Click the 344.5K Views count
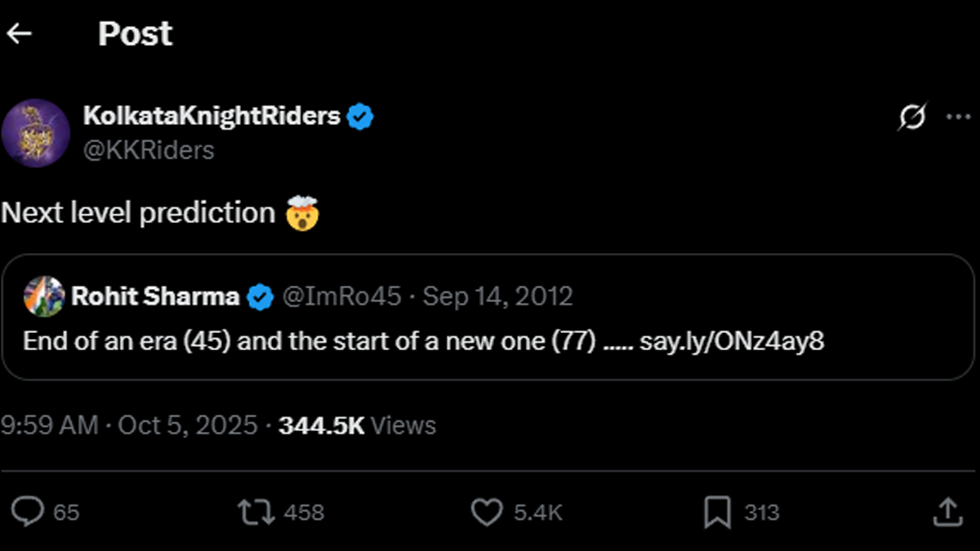Screen dimensions: 980x551 pos(357,425)
